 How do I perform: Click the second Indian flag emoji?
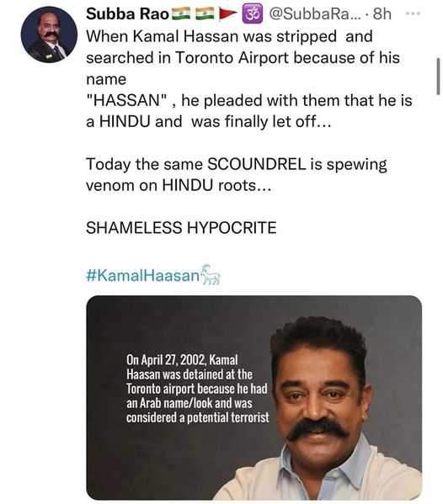tap(205, 14)
